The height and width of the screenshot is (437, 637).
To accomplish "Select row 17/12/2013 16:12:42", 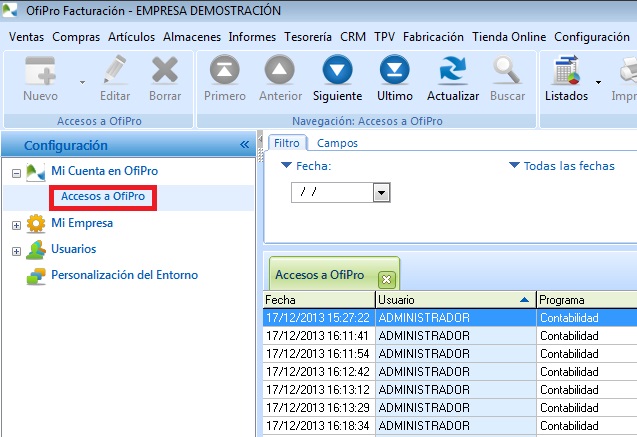I will tap(450, 372).
